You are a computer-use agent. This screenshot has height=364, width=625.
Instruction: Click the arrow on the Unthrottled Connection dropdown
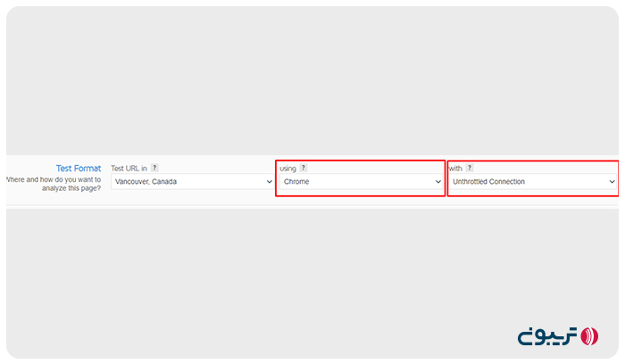[x=612, y=182]
